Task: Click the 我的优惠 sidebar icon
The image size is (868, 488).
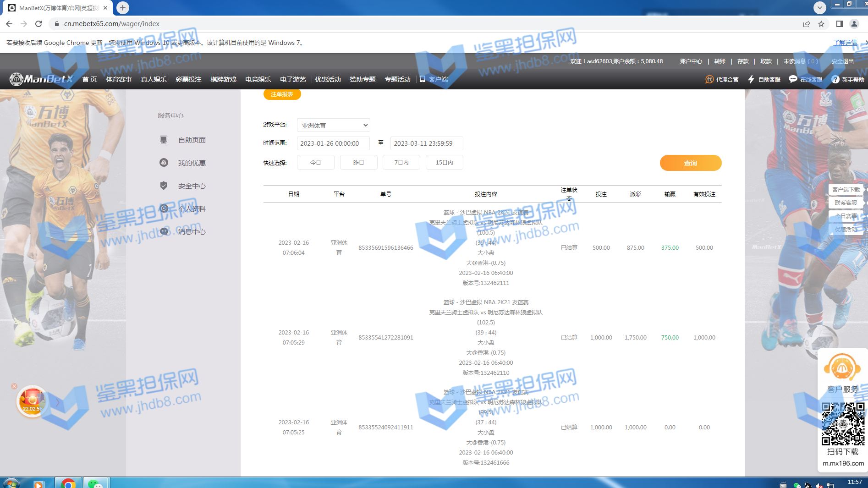Action: [x=164, y=163]
